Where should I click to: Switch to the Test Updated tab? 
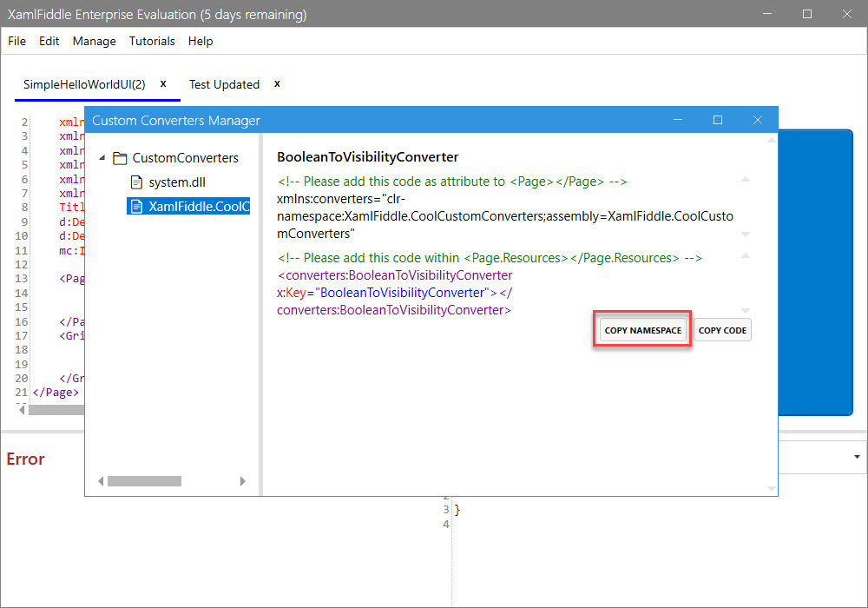(224, 84)
